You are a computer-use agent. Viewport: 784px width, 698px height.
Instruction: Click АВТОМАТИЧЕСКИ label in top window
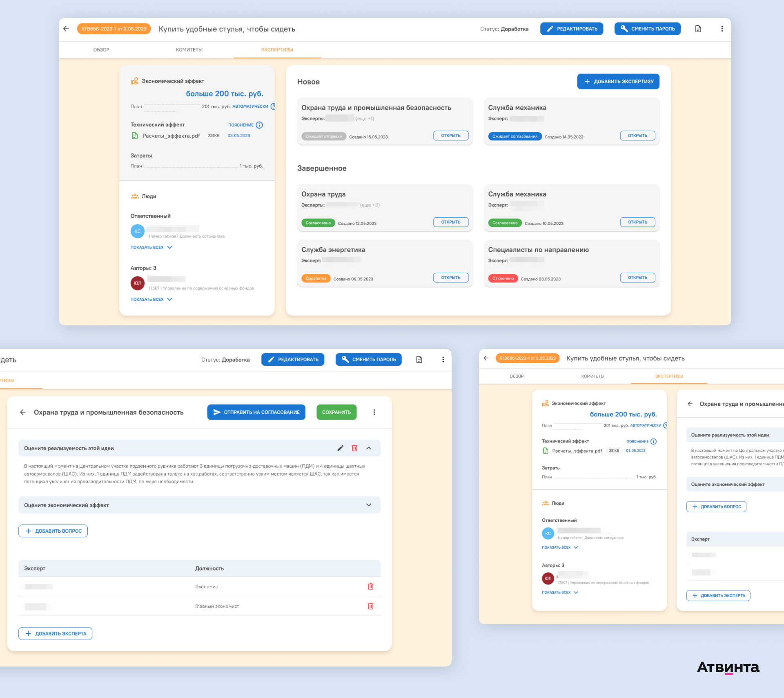(250, 107)
